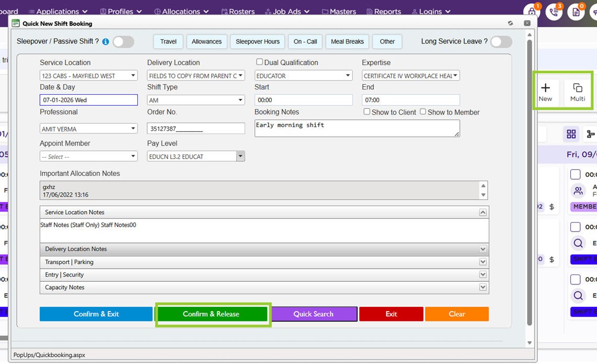
Task: Enable the Sleepover / Passive Shift toggle
Action: (x=124, y=42)
